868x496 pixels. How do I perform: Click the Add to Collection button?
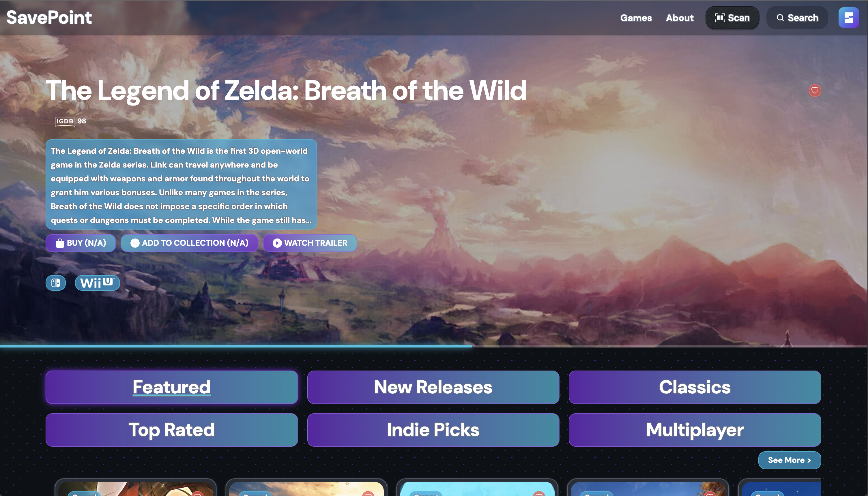[x=189, y=243]
